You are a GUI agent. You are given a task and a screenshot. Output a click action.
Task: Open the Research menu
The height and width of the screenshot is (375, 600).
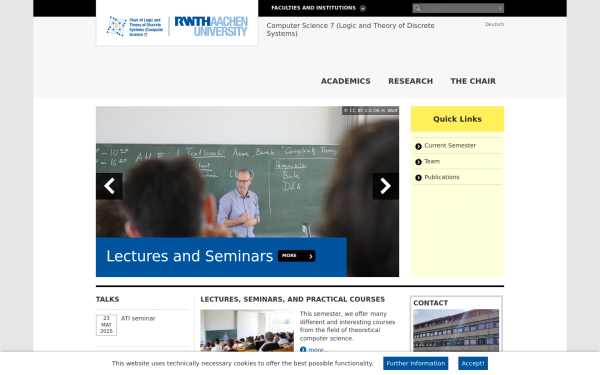(411, 81)
